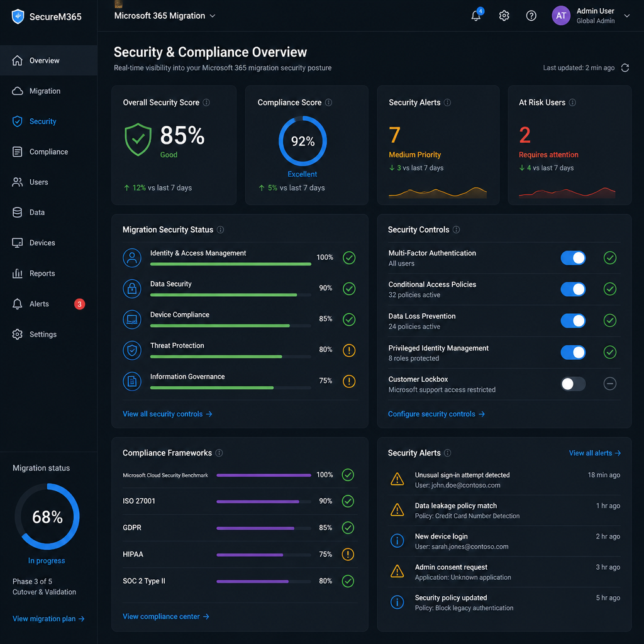Click info icon next to Compliance Frameworks

[219, 453]
